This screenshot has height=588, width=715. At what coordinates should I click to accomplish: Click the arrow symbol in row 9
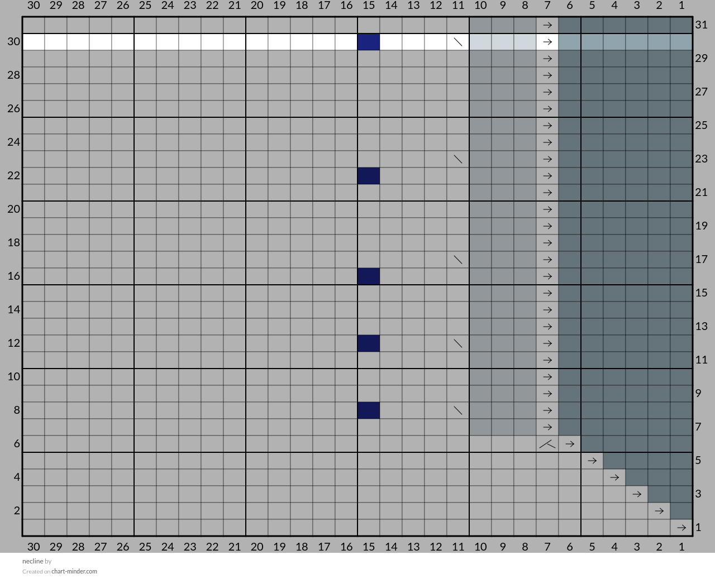(x=547, y=394)
